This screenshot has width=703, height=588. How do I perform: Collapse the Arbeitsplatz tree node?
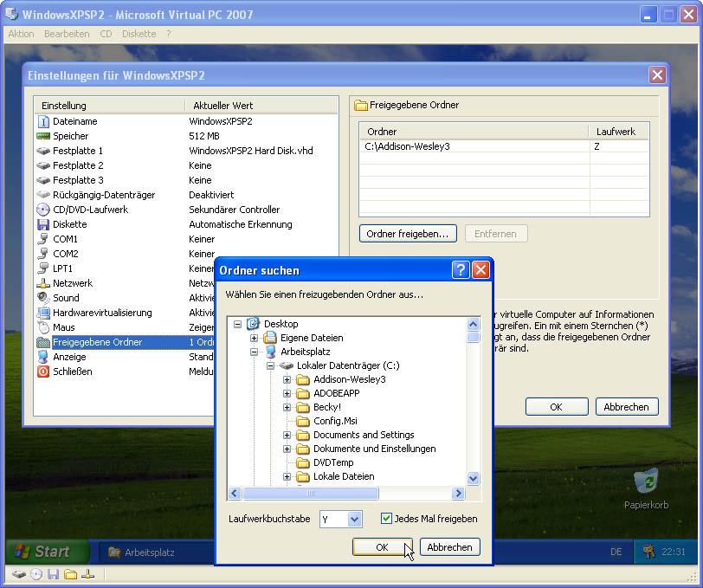254,352
